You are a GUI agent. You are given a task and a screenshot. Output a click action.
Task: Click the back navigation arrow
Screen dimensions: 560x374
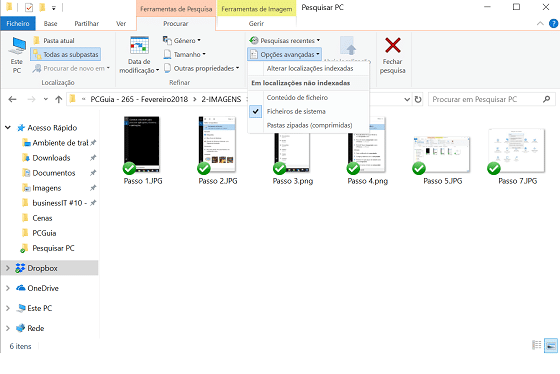click(12, 99)
